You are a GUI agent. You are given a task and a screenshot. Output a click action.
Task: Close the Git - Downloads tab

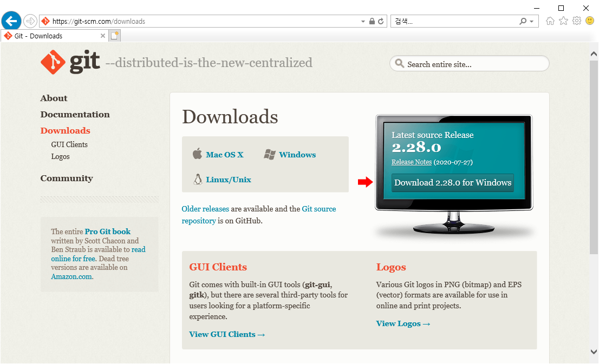pyautogui.click(x=103, y=36)
